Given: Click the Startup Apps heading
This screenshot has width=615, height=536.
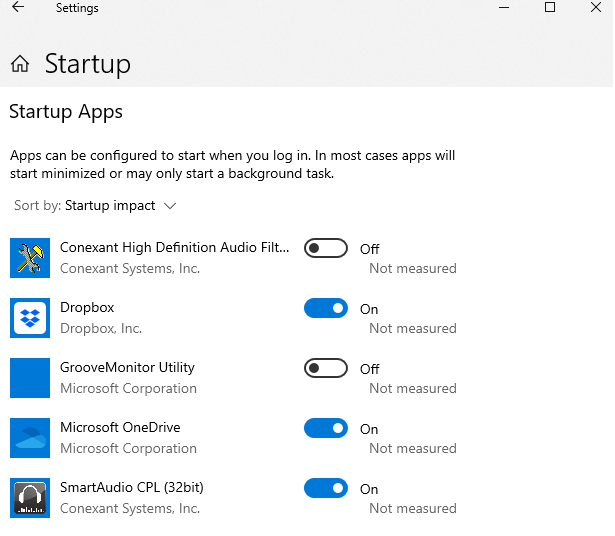Looking at the screenshot, I should [x=66, y=112].
